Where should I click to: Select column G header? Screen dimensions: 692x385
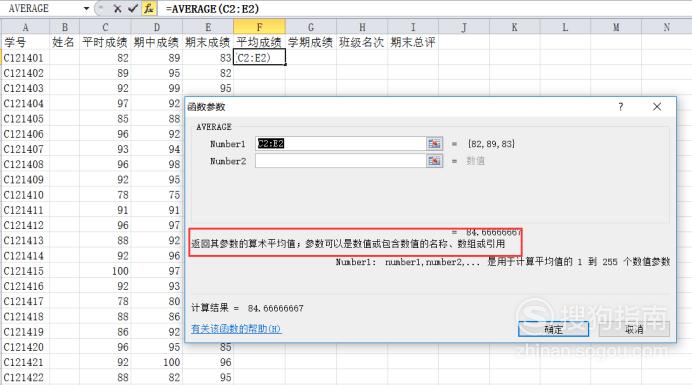311,27
